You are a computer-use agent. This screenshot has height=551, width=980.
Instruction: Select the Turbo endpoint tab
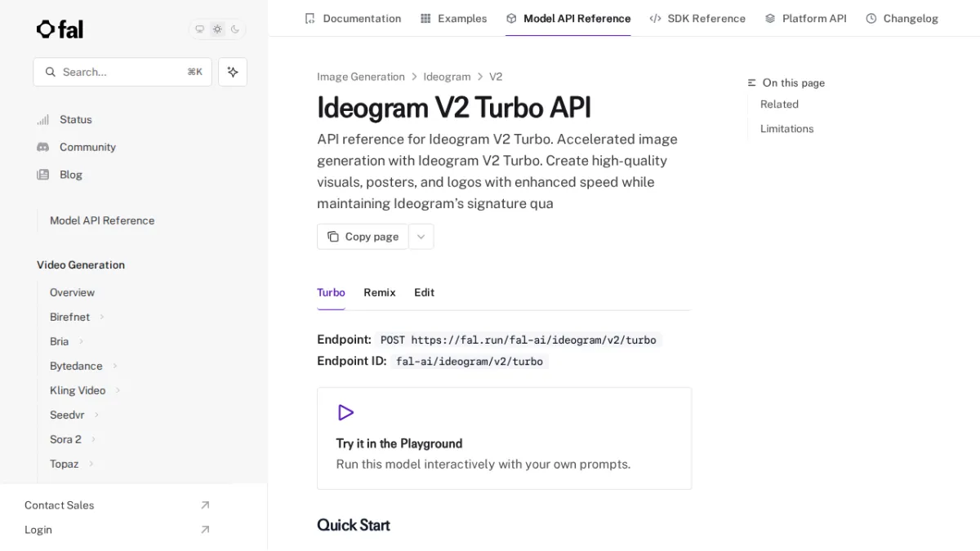(x=331, y=292)
